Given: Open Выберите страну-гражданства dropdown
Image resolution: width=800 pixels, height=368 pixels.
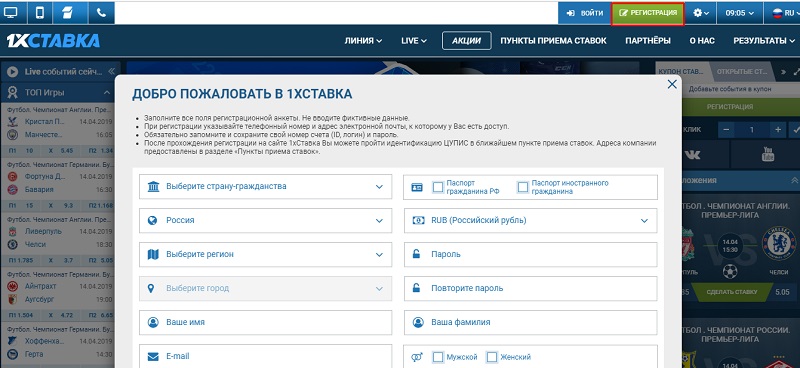Looking at the screenshot, I should pyautogui.click(x=265, y=186).
